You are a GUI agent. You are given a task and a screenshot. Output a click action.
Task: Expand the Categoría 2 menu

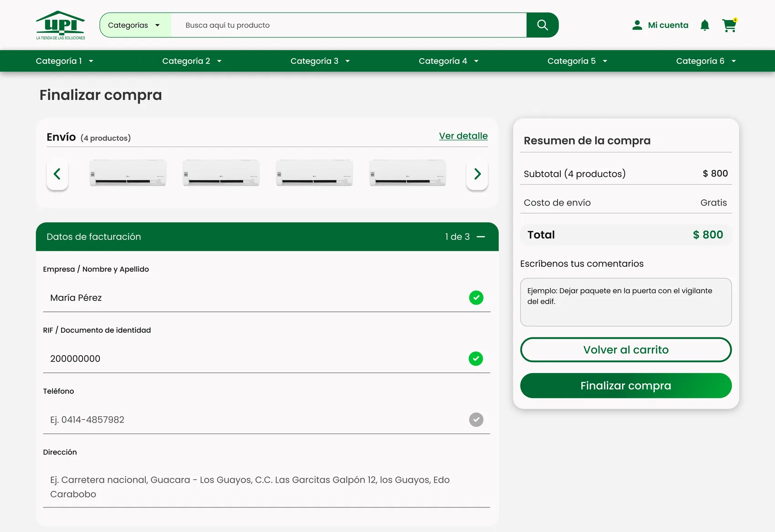[x=192, y=61]
